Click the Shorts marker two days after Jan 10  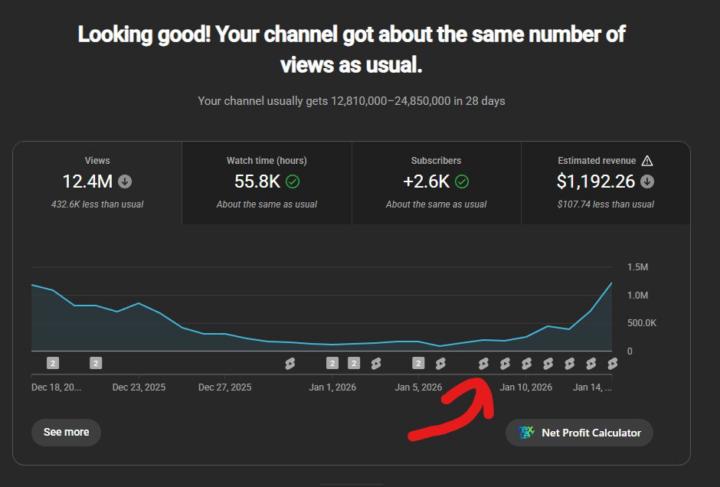pos(569,364)
